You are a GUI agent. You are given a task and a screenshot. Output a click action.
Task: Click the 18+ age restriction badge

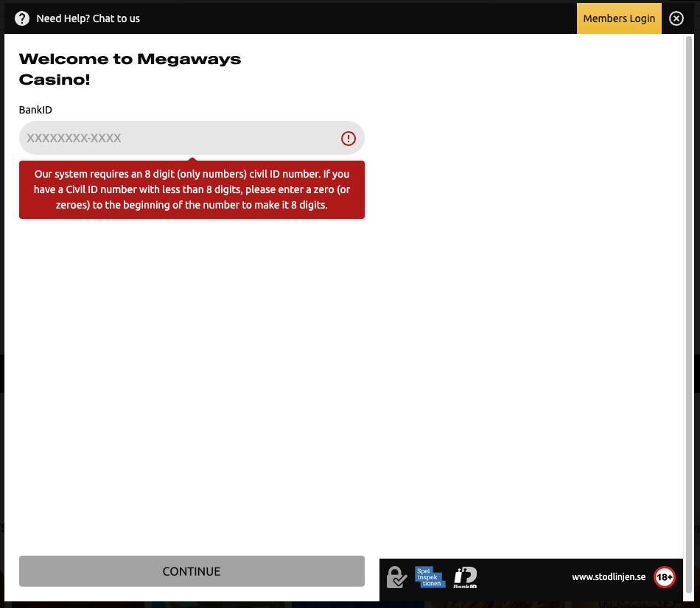pyautogui.click(x=665, y=577)
